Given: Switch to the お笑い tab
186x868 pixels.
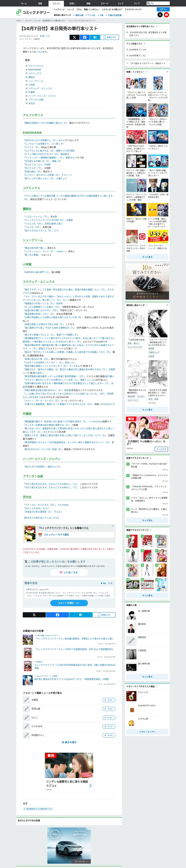Looking at the screenshot, I should [x=72, y=3].
